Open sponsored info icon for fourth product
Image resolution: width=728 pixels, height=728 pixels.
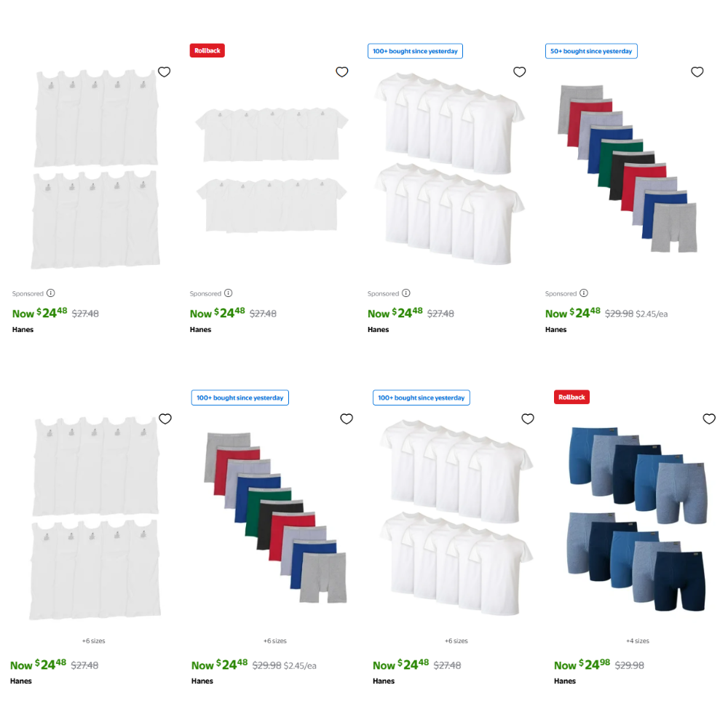coord(584,293)
